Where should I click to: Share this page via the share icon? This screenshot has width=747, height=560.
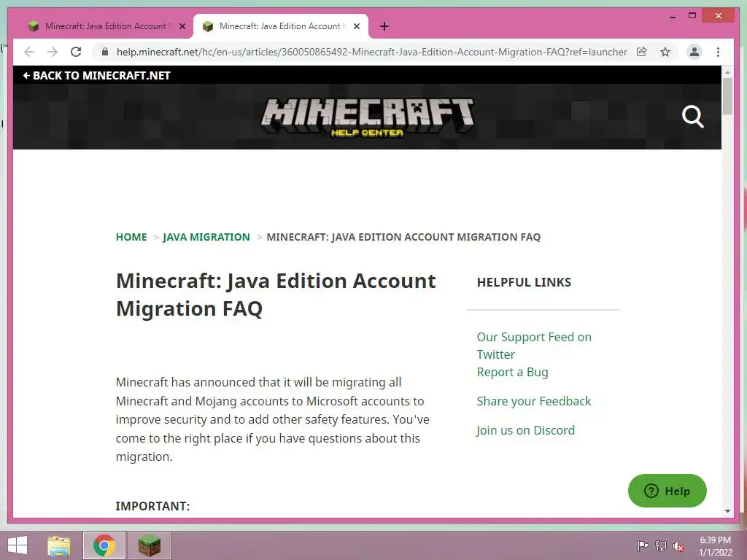[642, 52]
